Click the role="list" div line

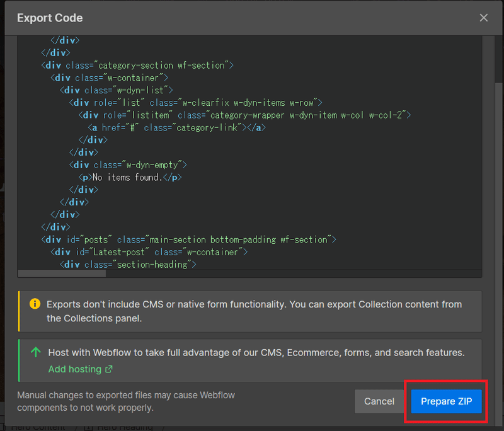196,103
